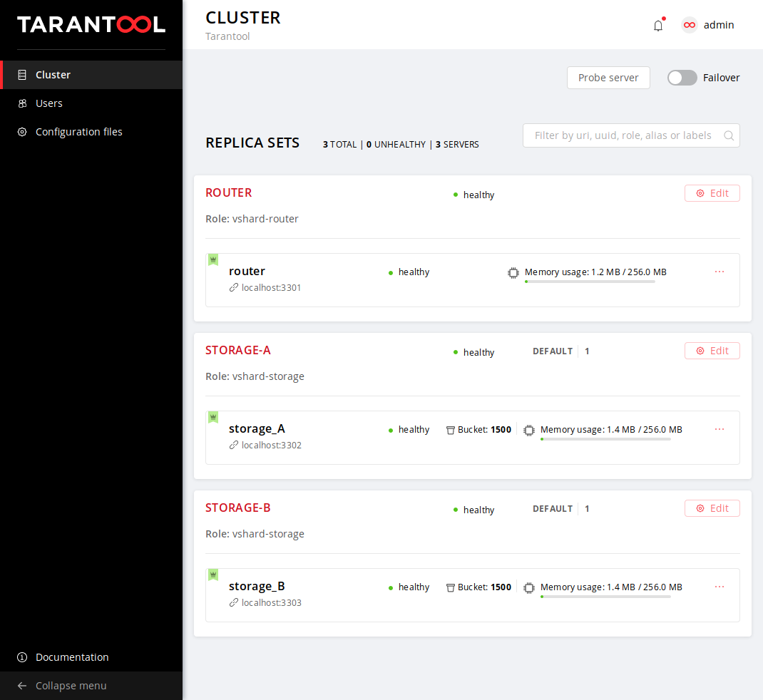The width and height of the screenshot is (763, 700).
Task: Click the memory chip icon on router
Action: [x=513, y=273]
